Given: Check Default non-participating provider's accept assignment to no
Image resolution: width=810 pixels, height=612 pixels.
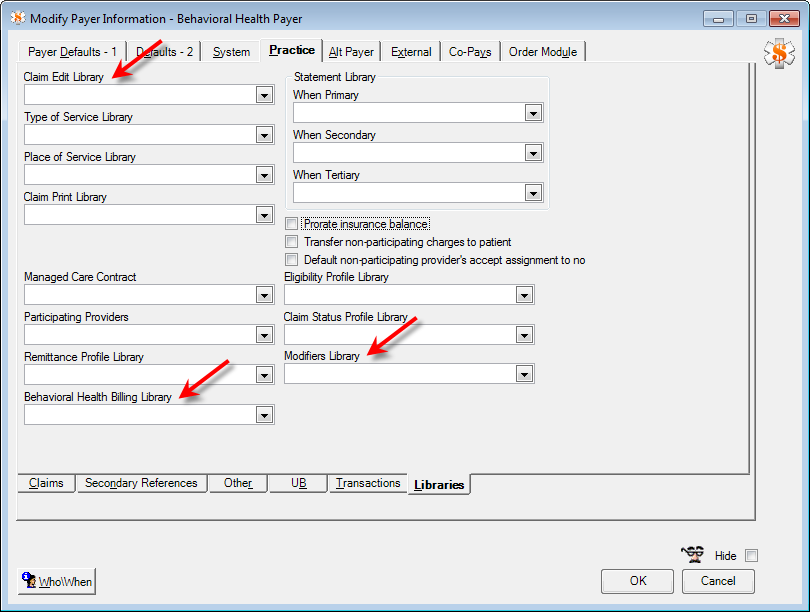Looking at the screenshot, I should 292,259.
